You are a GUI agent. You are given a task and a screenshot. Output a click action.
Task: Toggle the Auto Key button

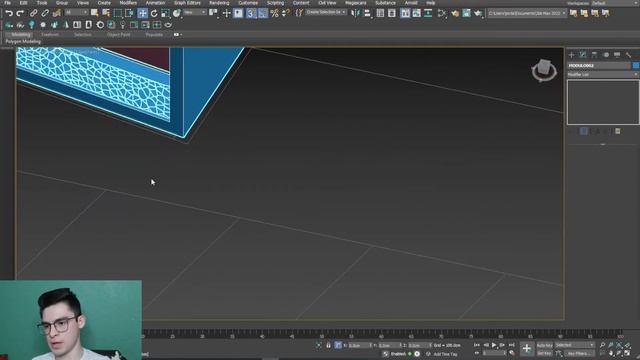pos(544,345)
